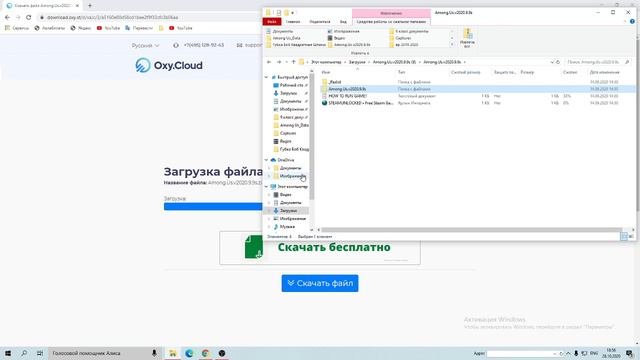Viewport: 640px width, 360px height.
Task: Click the navigation pane vertical scrollbar
Action: coord(311,137)
